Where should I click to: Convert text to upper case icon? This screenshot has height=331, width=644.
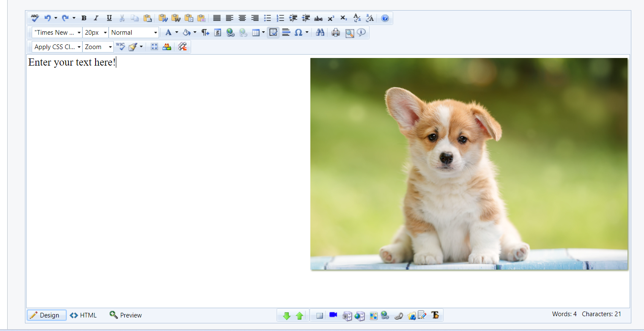pos(370,18)
